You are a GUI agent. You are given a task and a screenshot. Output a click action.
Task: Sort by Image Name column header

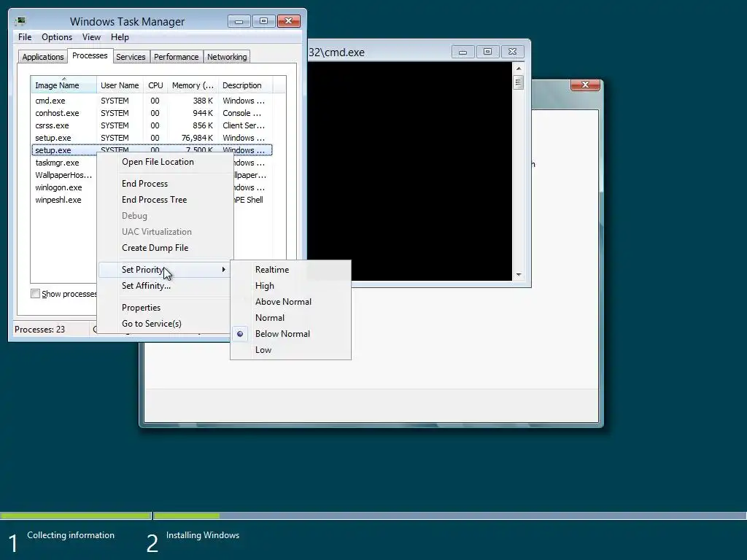point(63,85)
